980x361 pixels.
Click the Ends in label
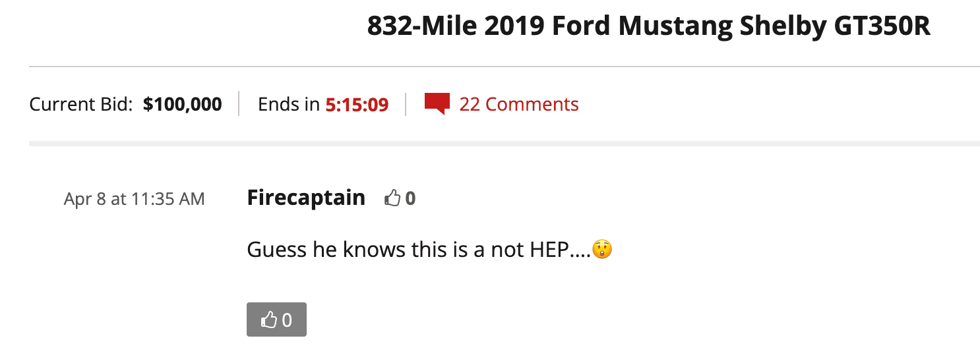[x=289, y=104]
